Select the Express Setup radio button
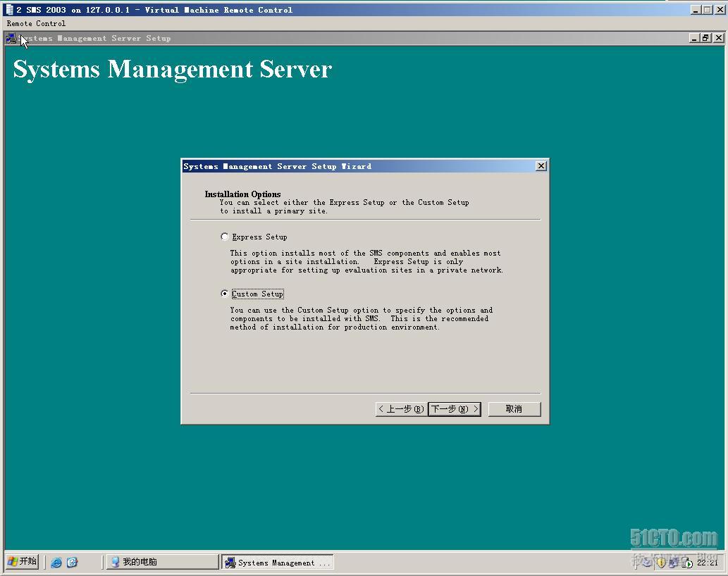Image resolution: width=728 pixels, height=576 pixels. point(225,237)
